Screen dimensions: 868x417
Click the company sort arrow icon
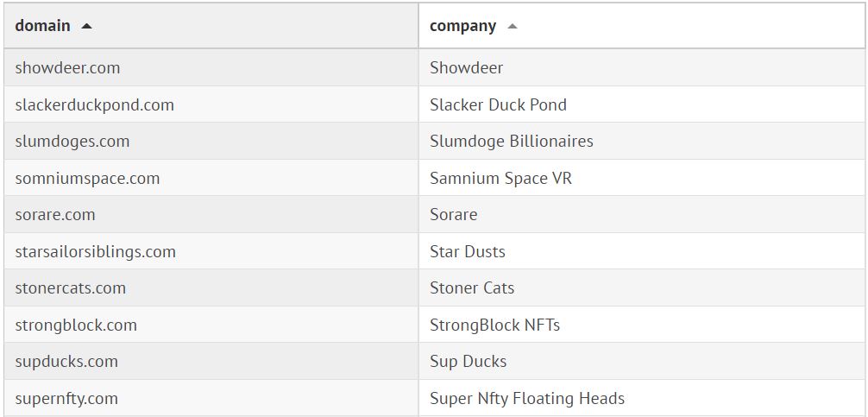[513, 26]
